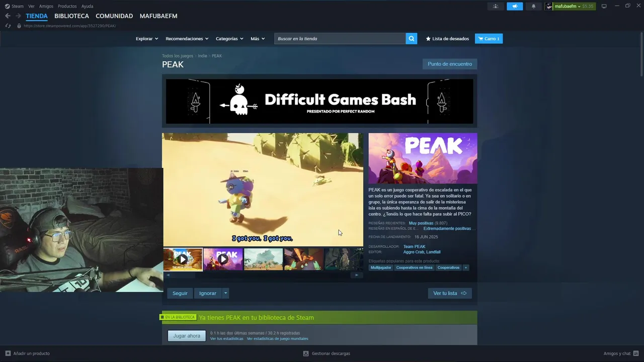Screen dimensions: 644x362
Task: Select the Cooperativos tag
Action: (448, 267)
